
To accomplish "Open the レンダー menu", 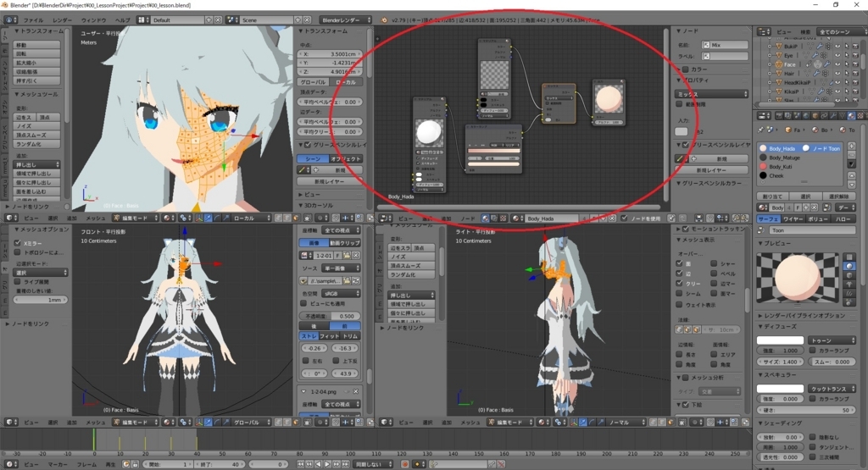I will 62,20.
